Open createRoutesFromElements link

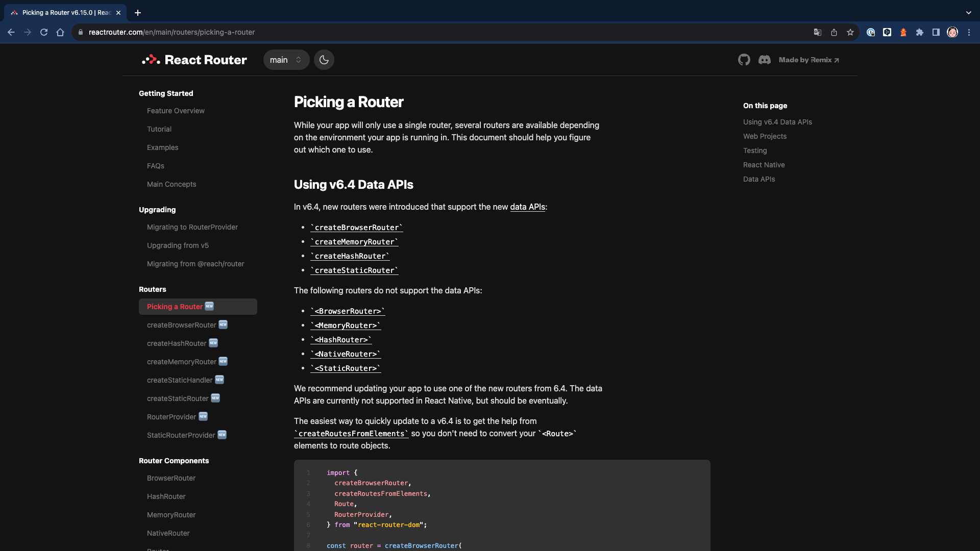point(351,433)
